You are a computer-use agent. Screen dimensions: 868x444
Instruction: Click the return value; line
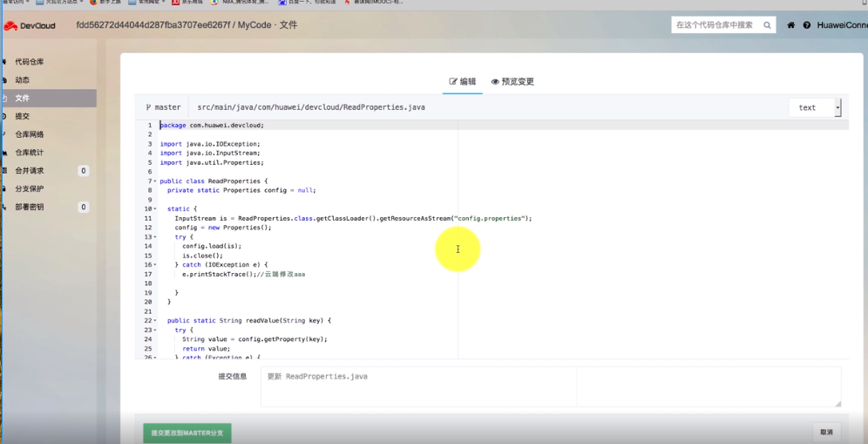(x=206, y=348)
